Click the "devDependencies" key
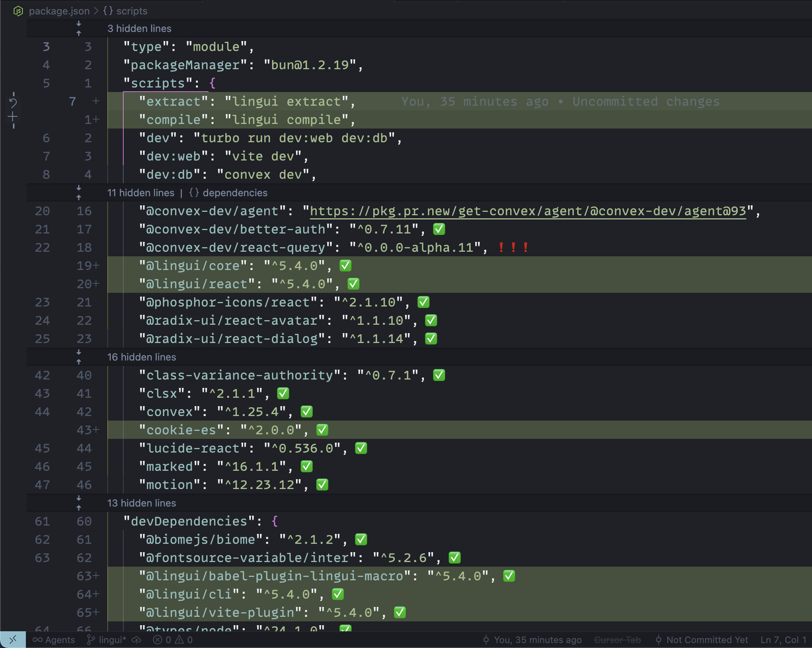This screenshot has width=812, height=648. (189, 521)
